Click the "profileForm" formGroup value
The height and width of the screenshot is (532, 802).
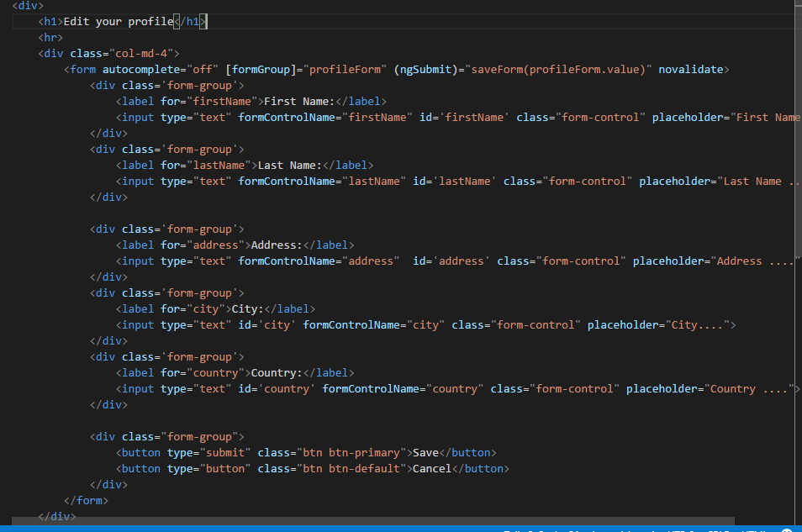[x=346, y=70]
